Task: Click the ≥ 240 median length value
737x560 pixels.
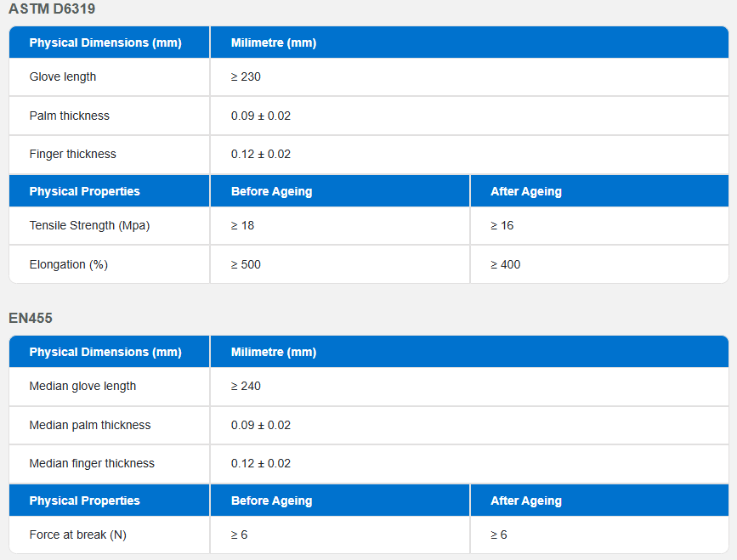Action: coord(246,386)
